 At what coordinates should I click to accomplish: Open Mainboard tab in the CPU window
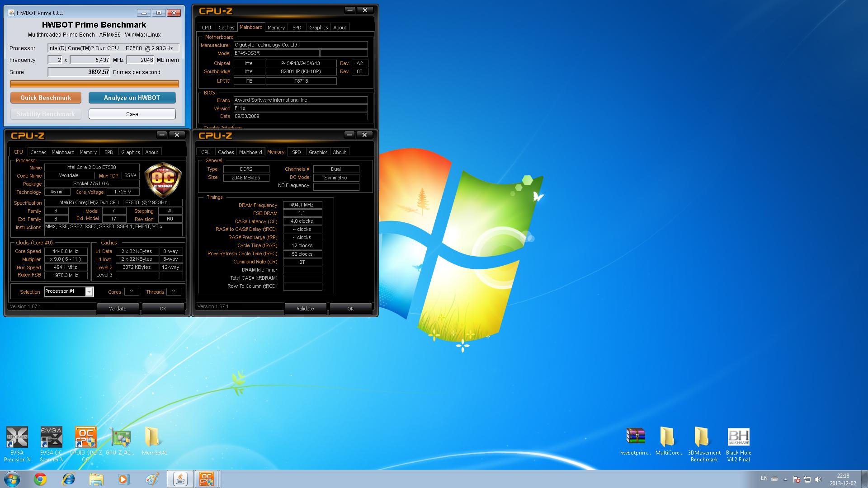click(63, 152)
